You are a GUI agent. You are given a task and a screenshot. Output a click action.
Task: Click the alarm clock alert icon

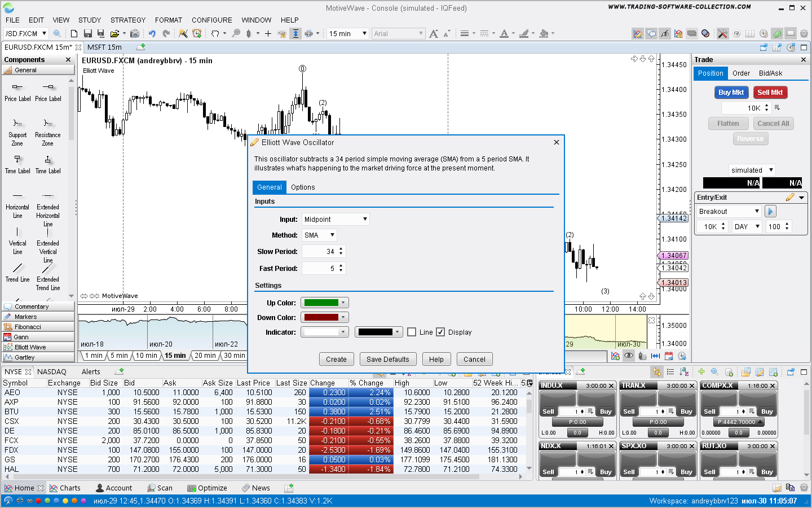tap(197, 34)
